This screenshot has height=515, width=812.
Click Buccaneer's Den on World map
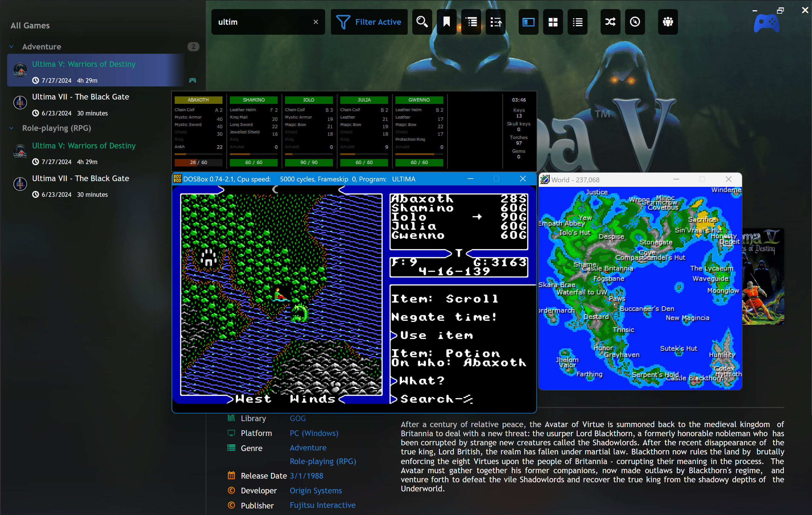coord(647,309)
